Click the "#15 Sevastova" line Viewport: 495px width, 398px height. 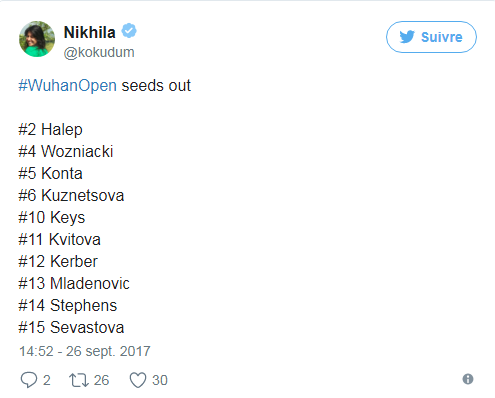pos(71,328)
